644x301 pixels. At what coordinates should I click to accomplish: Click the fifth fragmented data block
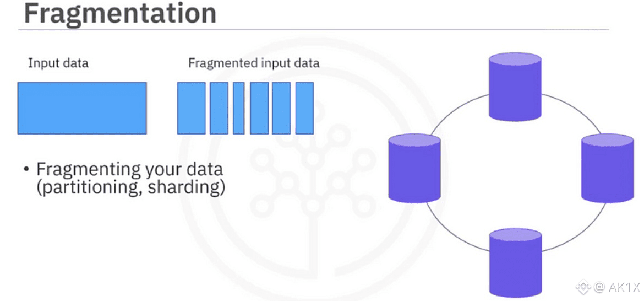[281, 108]
